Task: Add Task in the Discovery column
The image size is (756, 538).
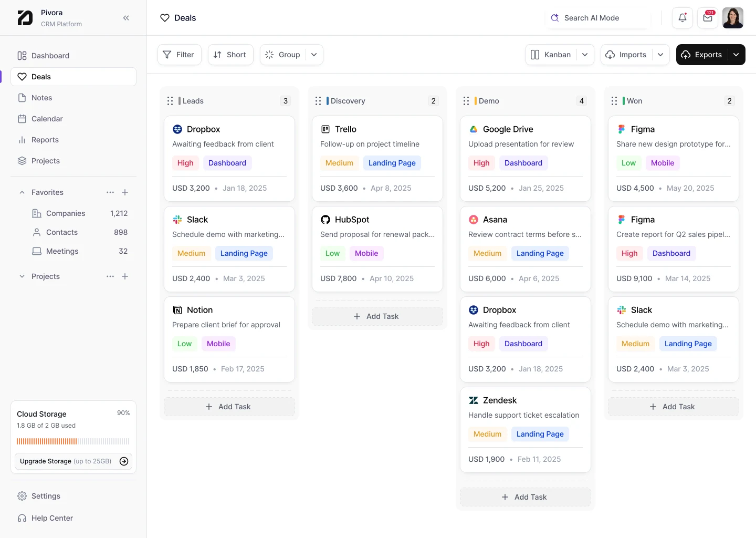Action: (x=377, y=316)
